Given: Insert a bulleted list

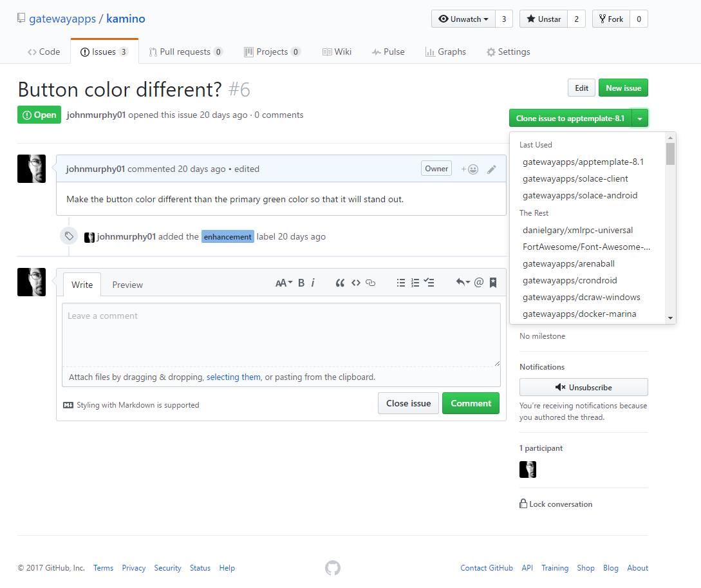Looking at the screenshot, I should [x=401, y=283].
